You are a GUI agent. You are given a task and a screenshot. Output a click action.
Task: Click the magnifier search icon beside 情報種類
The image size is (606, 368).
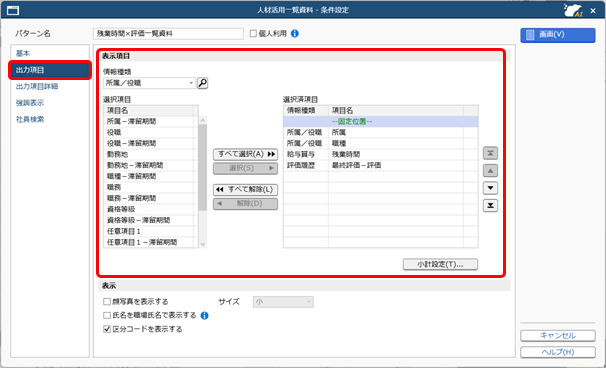click(203, 83)
